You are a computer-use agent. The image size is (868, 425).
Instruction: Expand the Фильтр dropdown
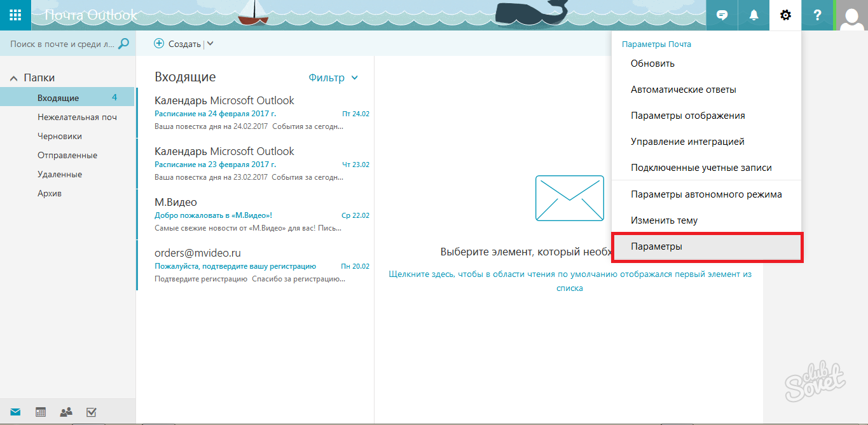pyautogui.click(x=333, y=78)
